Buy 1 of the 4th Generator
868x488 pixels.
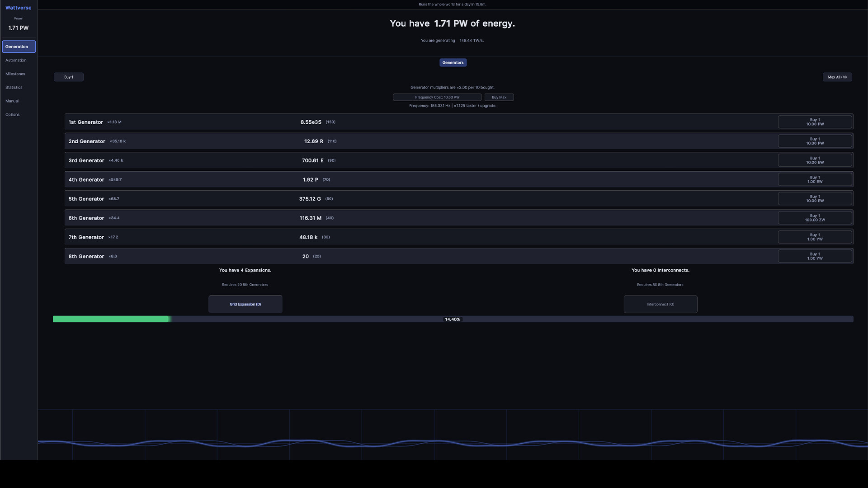click(x=815, y=179)
